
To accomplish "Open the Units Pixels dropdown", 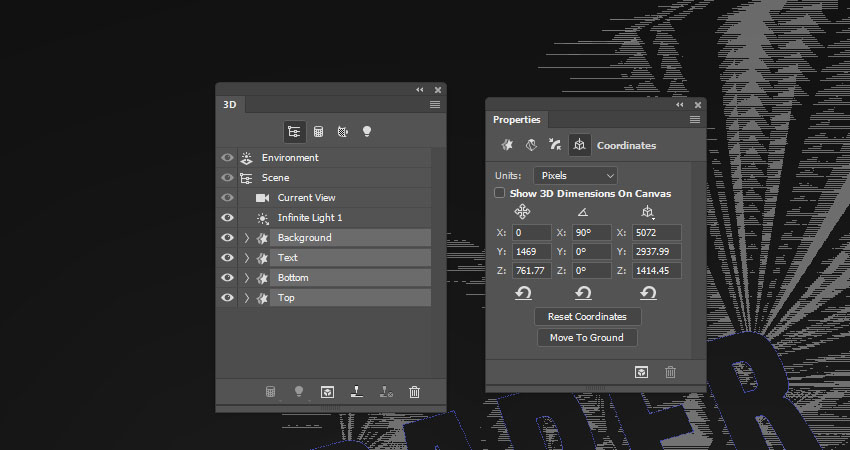I will (x=575, y=176).
